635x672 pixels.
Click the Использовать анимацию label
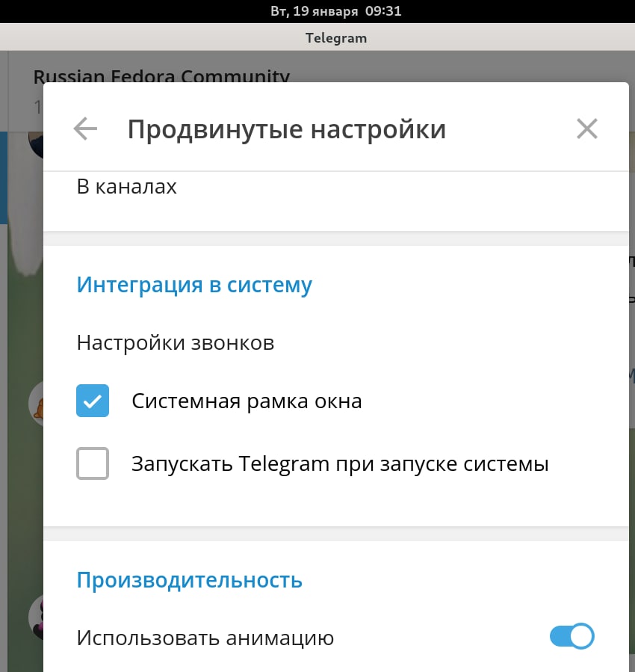click(205, 638)
